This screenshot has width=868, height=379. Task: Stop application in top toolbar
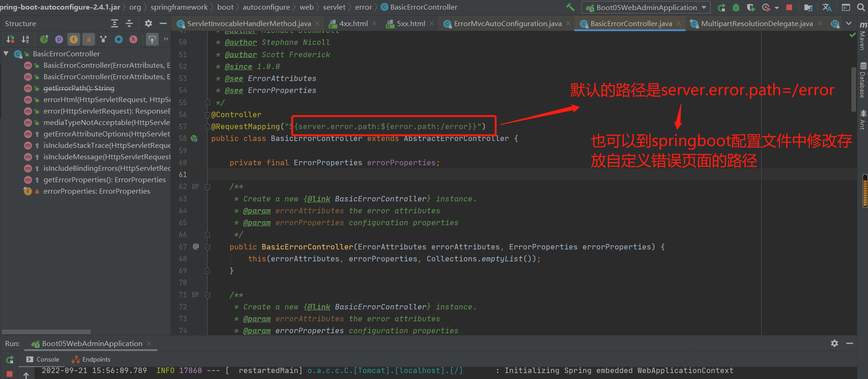[x=789, y=7]
